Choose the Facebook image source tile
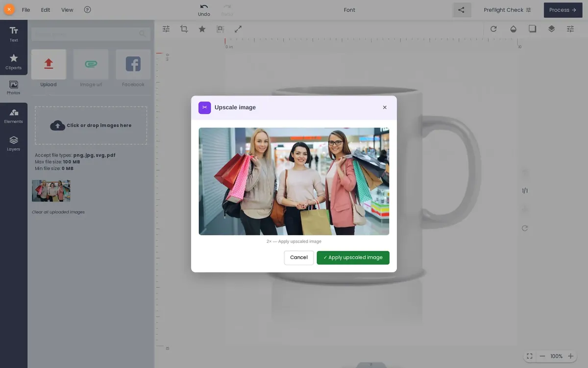The height and width of the screenshot is (368, 588). coord(133,69)
